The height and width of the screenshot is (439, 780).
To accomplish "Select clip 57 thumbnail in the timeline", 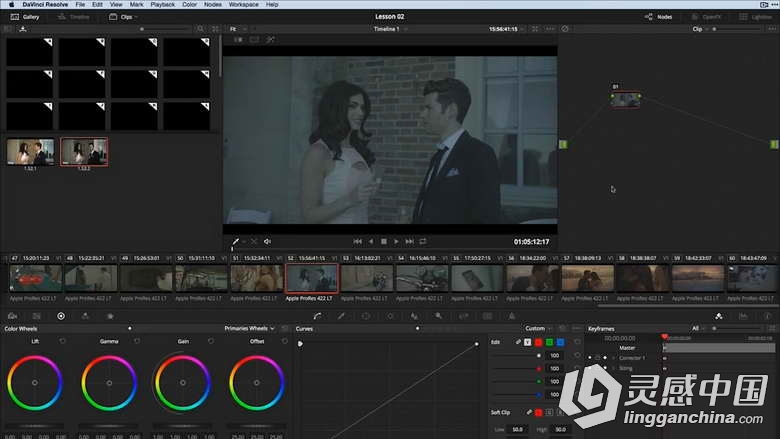I will [587, 278].
